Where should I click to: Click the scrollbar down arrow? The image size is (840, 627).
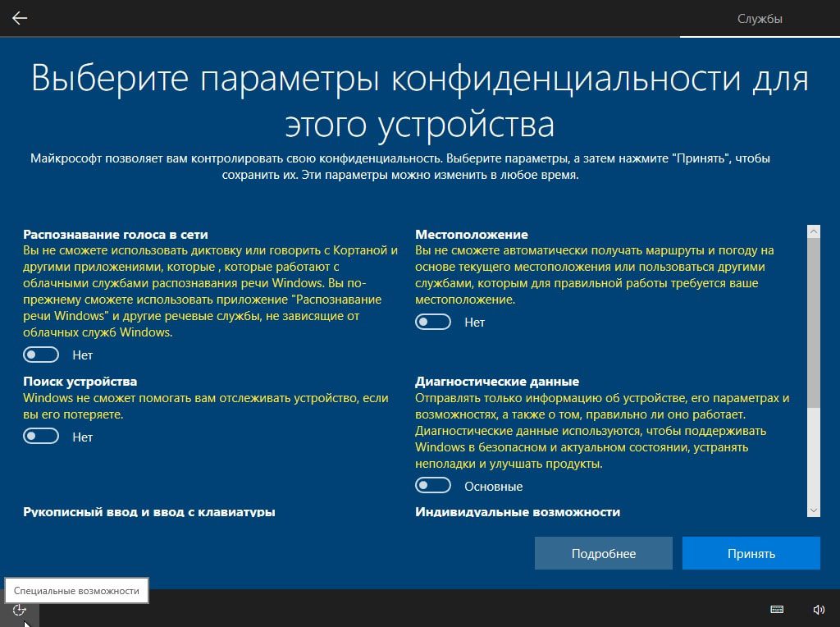tap(814, 510)
